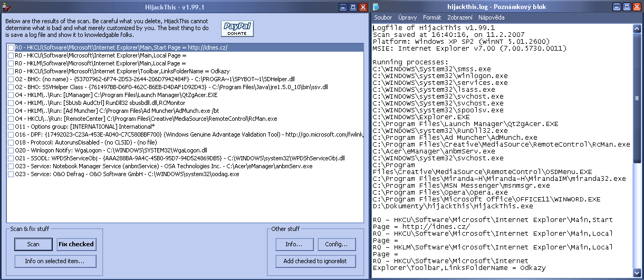Click the Fix checked button
This screenshot has width=644, height=280.
pyautogui.click(x=76, y=244)
